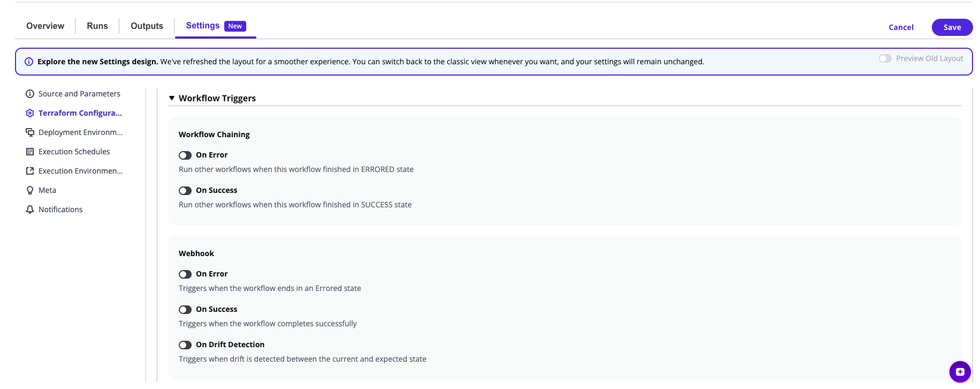Open Execution Schedules via its calendar icon

[29, 152]
